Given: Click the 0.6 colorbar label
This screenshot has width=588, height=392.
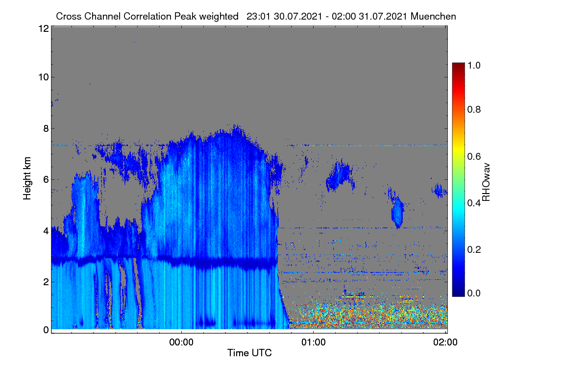Looking at the screenshot, I should point(475,156).
